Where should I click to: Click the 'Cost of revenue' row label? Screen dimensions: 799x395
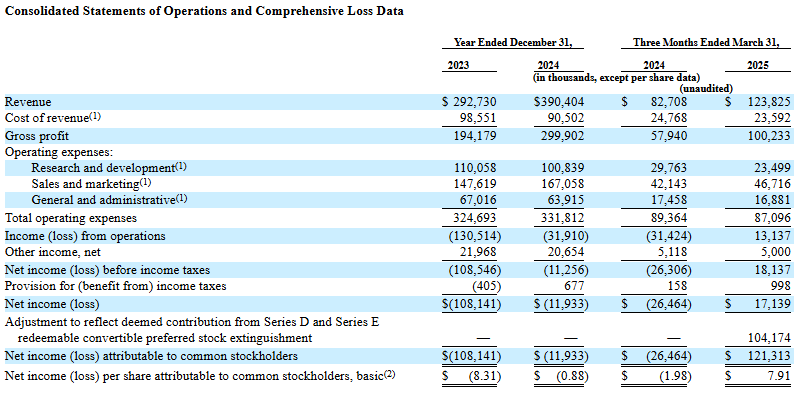coord(53,118)
